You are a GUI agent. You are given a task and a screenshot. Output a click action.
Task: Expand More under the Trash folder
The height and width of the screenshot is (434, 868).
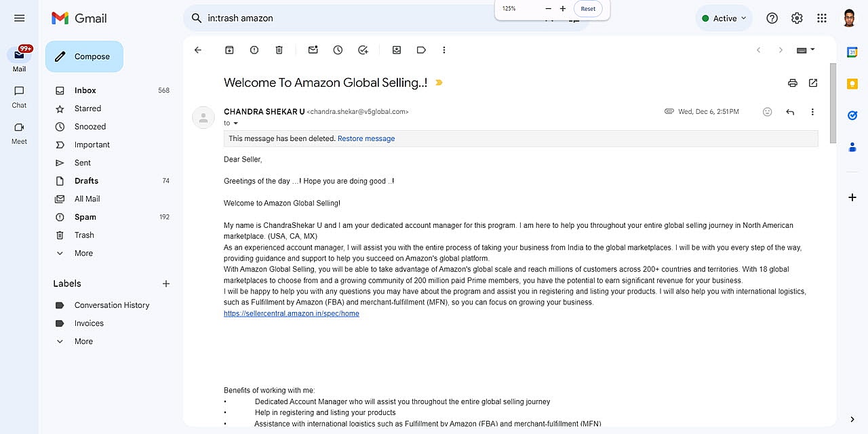83,253
